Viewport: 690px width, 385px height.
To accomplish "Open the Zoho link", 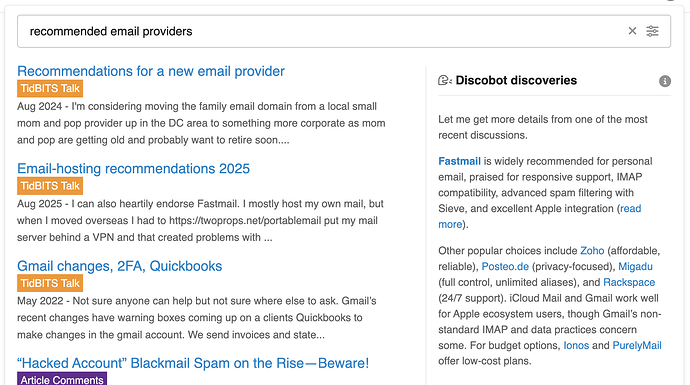I will coord(592,251).
